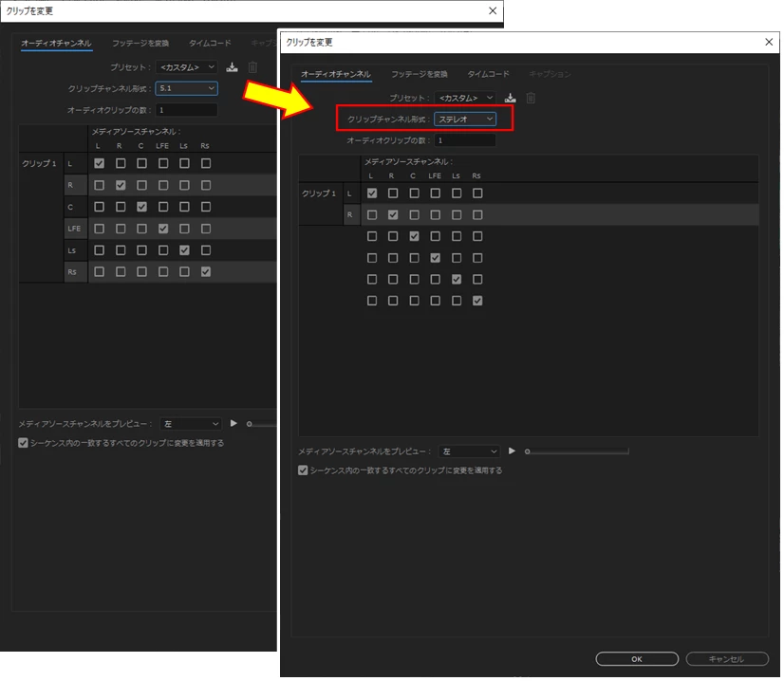The image size is (784, 681).
Task: Uncheck Rs row Rs checkbox in back dialog
Action: point(206,272)
